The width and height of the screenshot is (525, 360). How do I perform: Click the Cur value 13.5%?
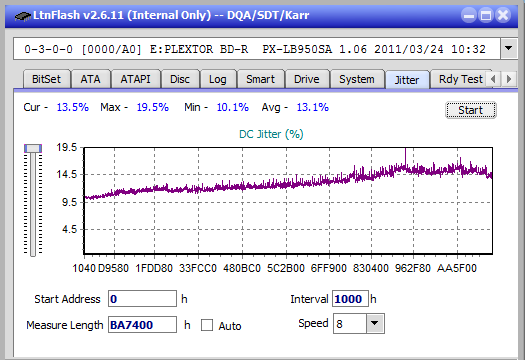[x=73, y=107]
